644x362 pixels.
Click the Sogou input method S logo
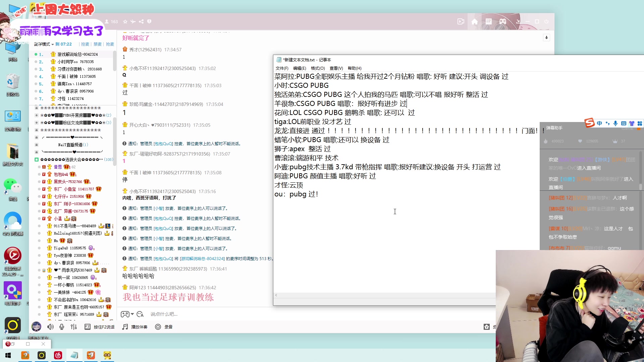pos(590,123)
